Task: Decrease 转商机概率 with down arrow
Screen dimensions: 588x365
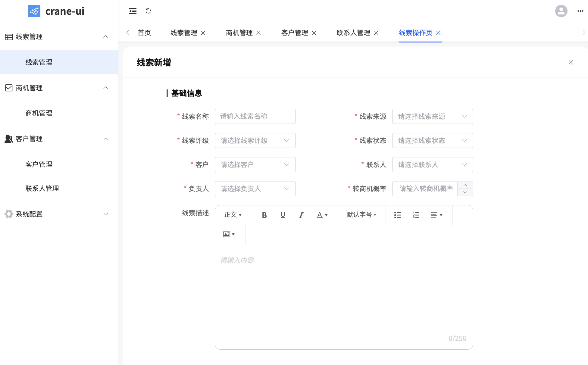Action: (465, 192)
